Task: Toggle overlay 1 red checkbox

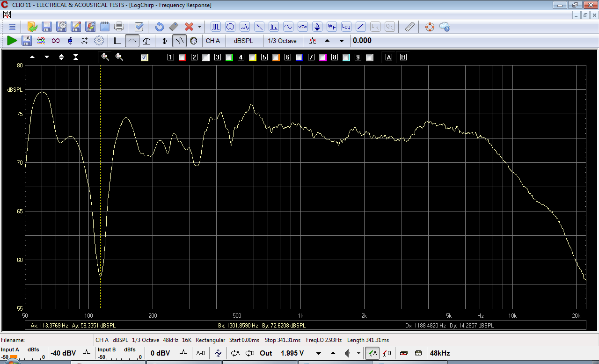Action: point(183,58)
